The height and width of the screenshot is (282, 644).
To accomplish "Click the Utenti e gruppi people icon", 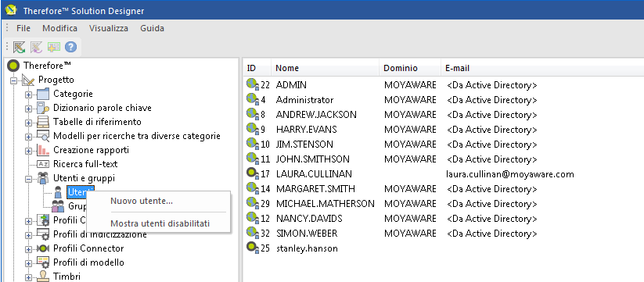I will [x=43, y=178].
